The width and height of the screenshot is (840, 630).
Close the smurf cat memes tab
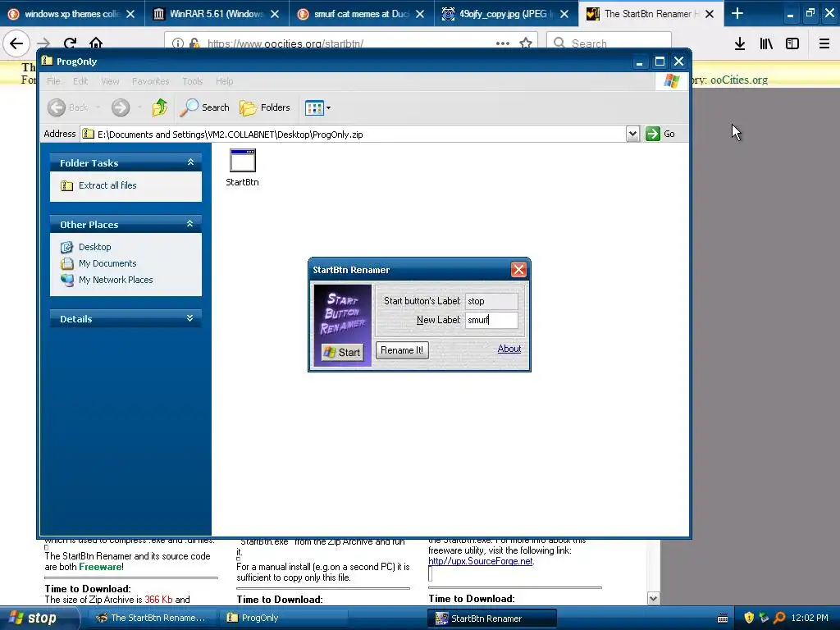[x=419, y=14]
